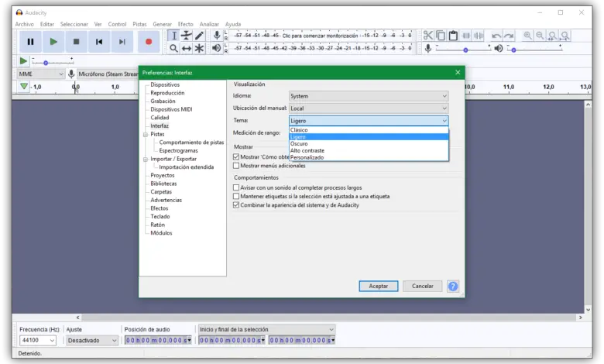Open the Archivo menu
604x364 pixels.
pos(25,24)
